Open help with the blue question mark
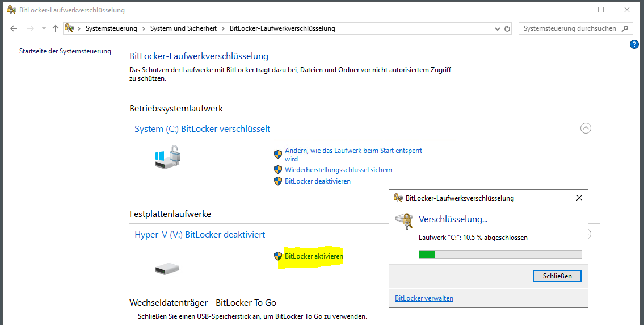 (634, 44)
